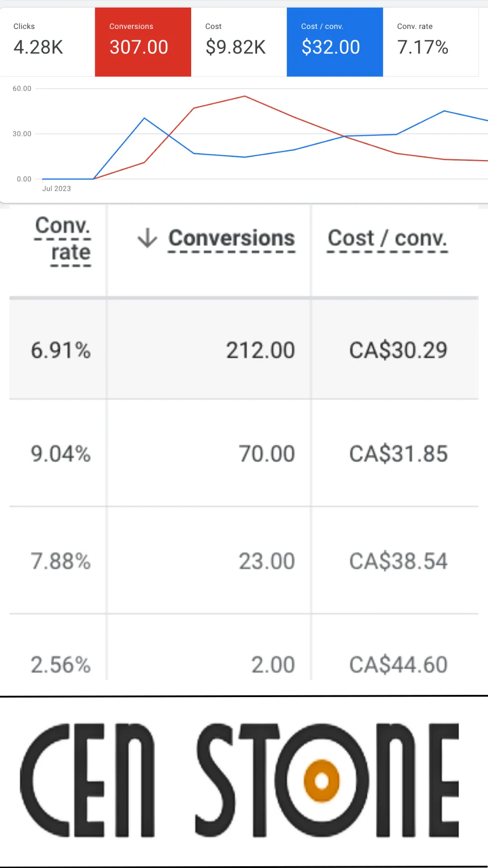Toggle the blue Cost / conv. metric card

335,42
